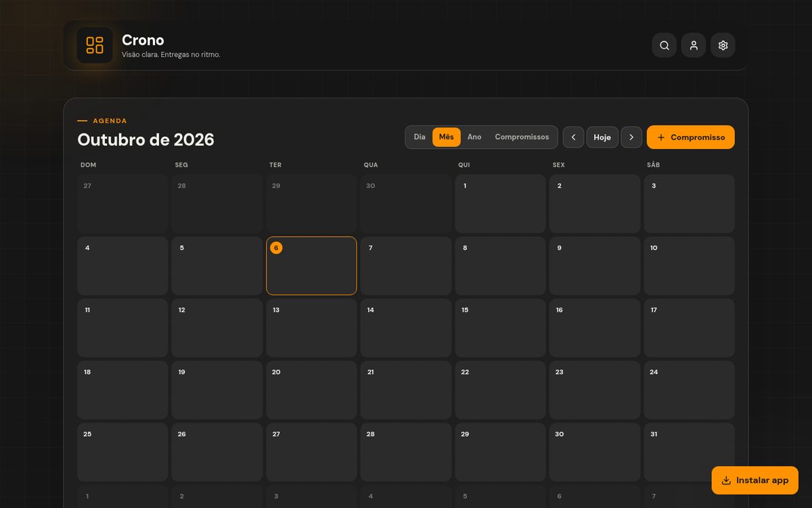This screenshot has width=812, height=508.
Task: Choose October 31 in the calendar
Action: click(689, 452)
